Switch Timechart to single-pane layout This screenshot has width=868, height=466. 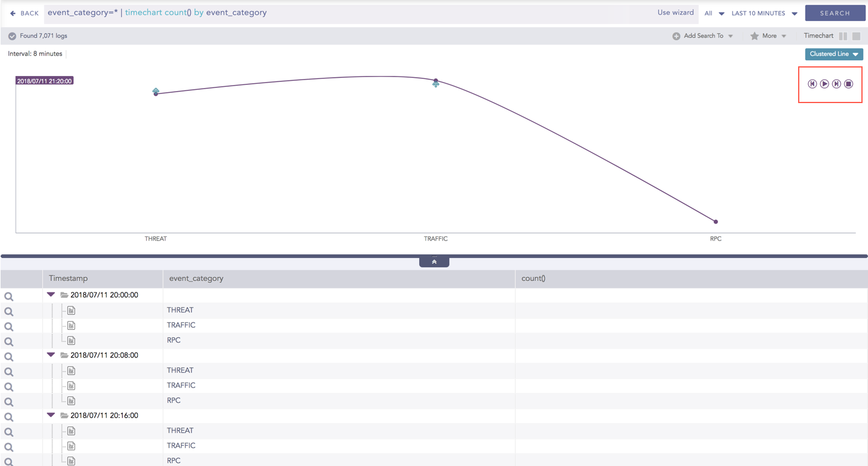click(856, 36)
